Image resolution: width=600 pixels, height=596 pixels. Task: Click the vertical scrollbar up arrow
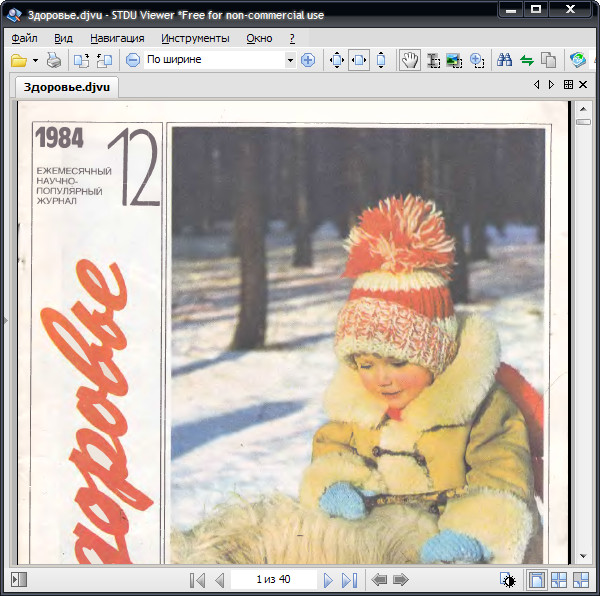tap(583, 109)
